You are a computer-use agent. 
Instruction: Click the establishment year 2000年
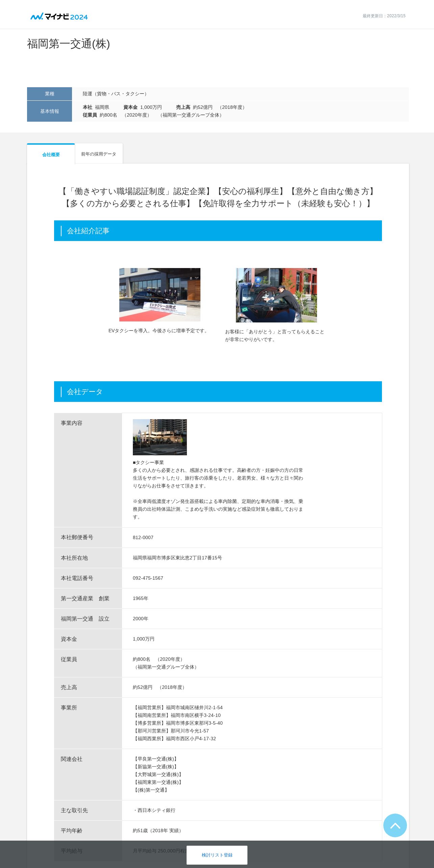(140, 619)
